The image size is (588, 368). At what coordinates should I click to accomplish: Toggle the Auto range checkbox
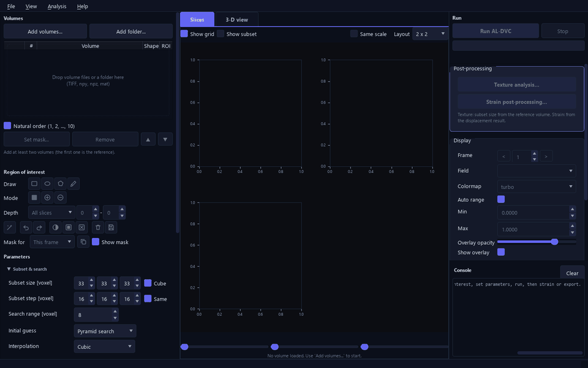pyautogui.click(x=501, y=199)
